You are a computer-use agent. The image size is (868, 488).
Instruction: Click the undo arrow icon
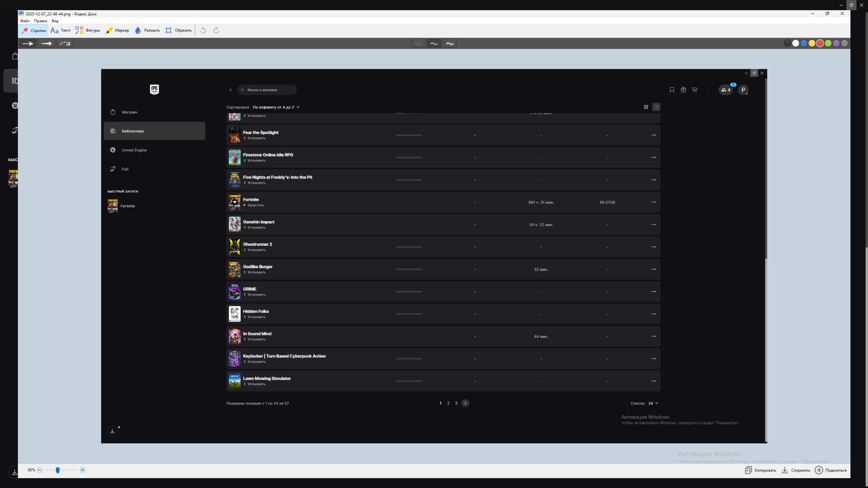click(x=203, y=31)
